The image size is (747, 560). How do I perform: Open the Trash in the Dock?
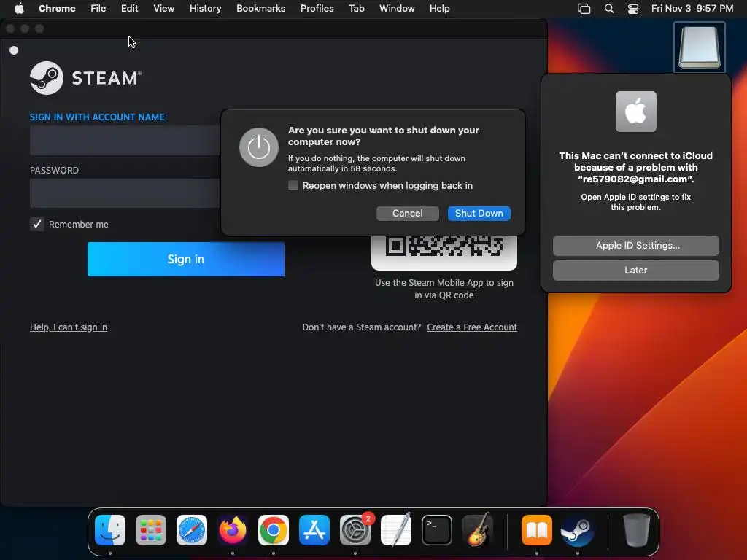(636, 530)
